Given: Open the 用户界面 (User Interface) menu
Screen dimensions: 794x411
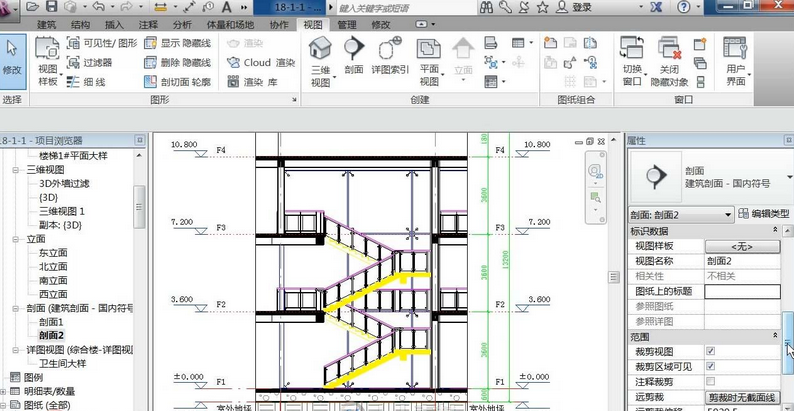Looking at the screenshot, I should coord(735,58).
